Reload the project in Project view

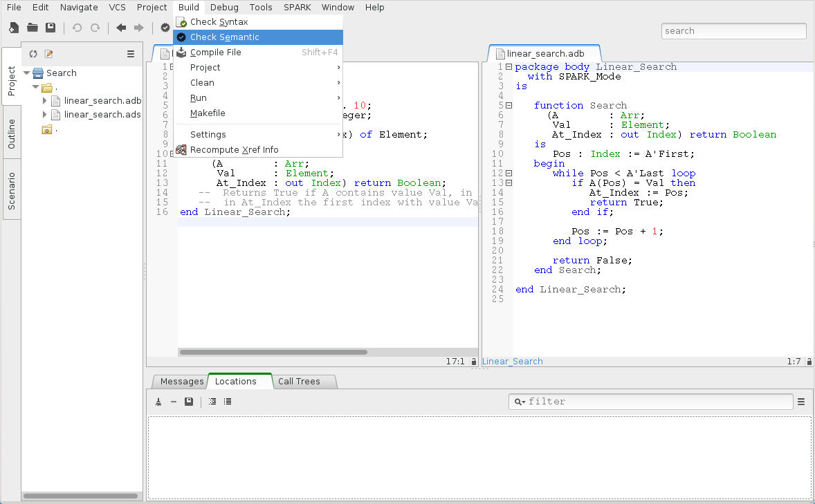tap(33, 54)
